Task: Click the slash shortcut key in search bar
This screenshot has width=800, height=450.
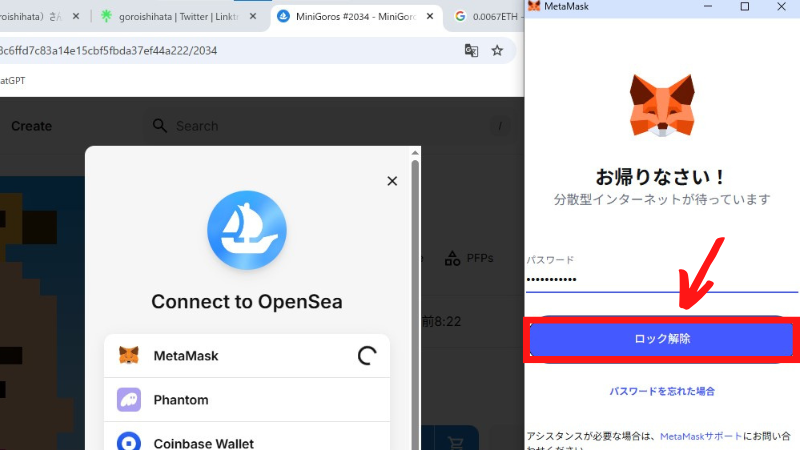Action: [x=500, y=126]
